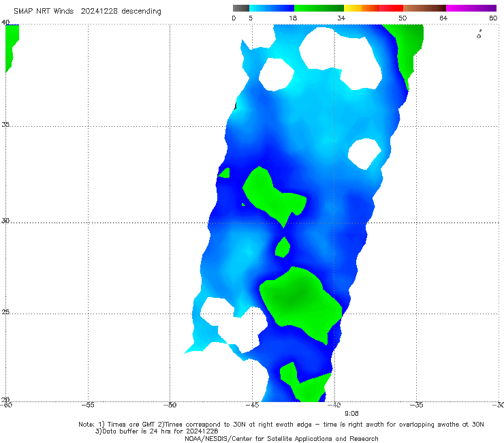Screen dimensions: 504x443
Task: Click the longitude label '-40' on bottom axis
Action: click(334, 405)
